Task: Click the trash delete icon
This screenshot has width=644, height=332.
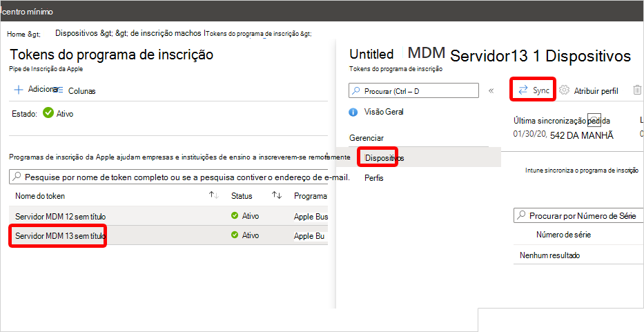Action: pyautogui.click(x=637, y=90)
